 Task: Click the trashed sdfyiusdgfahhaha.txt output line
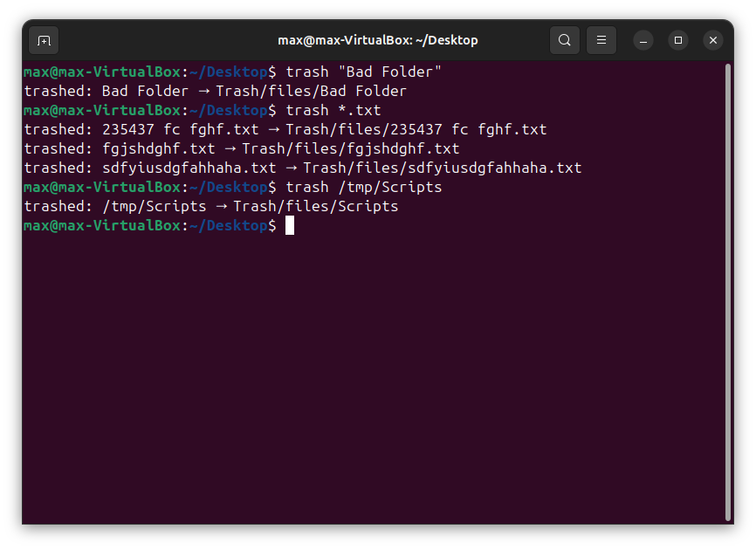(x=302, y=168)
